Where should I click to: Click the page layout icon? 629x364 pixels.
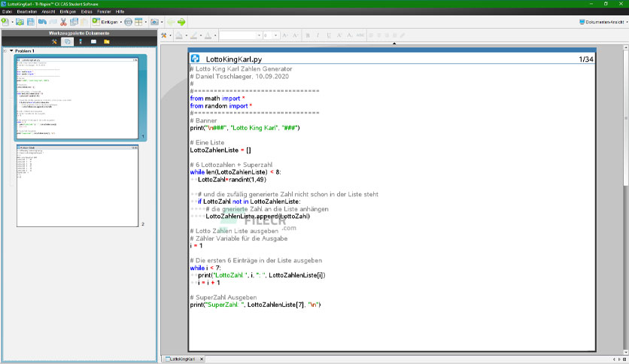tap(138, 22)
